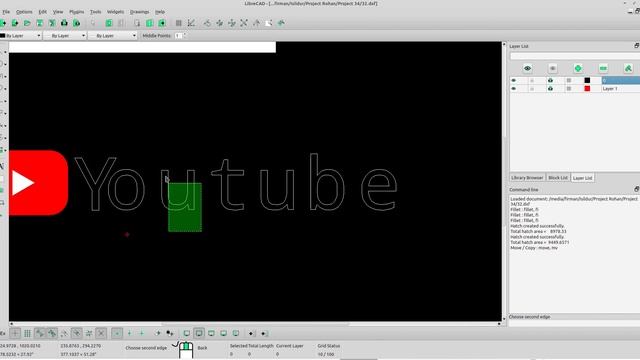Float the Layer List dock panel

point(636,46)
